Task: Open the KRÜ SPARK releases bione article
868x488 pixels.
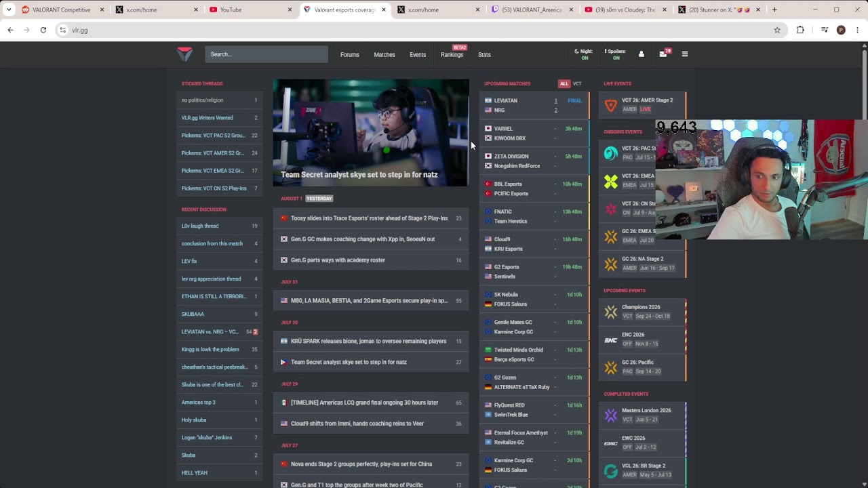Action: point(371,342)
